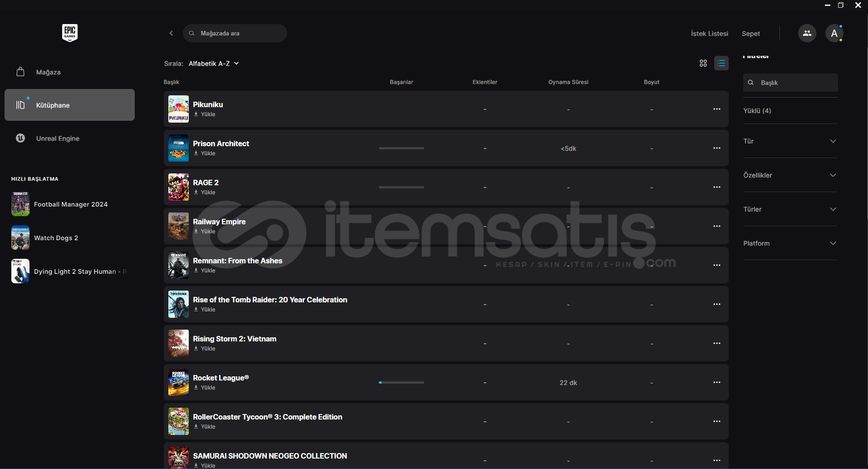Click Yükle under Prison Architect

pyautogui.click(x=205, y=153)
